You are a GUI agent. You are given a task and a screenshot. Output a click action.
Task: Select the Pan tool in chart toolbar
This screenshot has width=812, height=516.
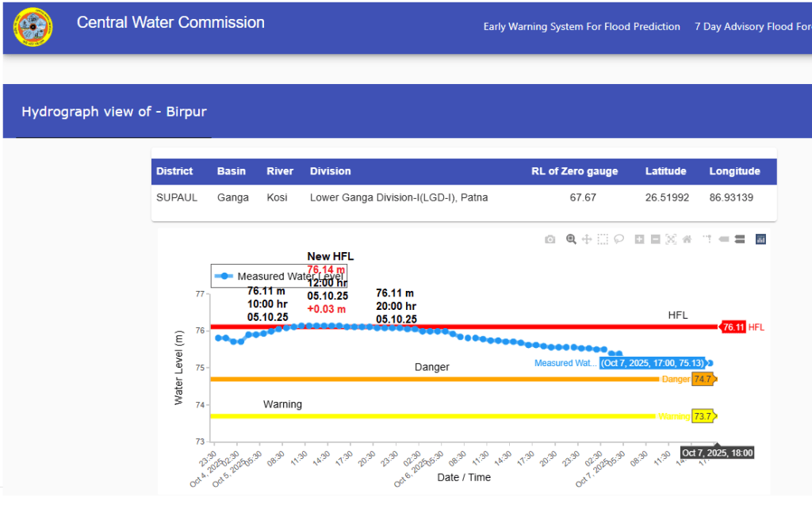[x=587, y=239]
